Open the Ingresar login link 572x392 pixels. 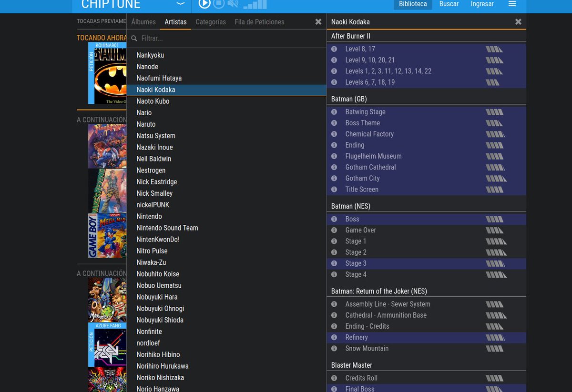pyautogui.click(x=482, y=4)
